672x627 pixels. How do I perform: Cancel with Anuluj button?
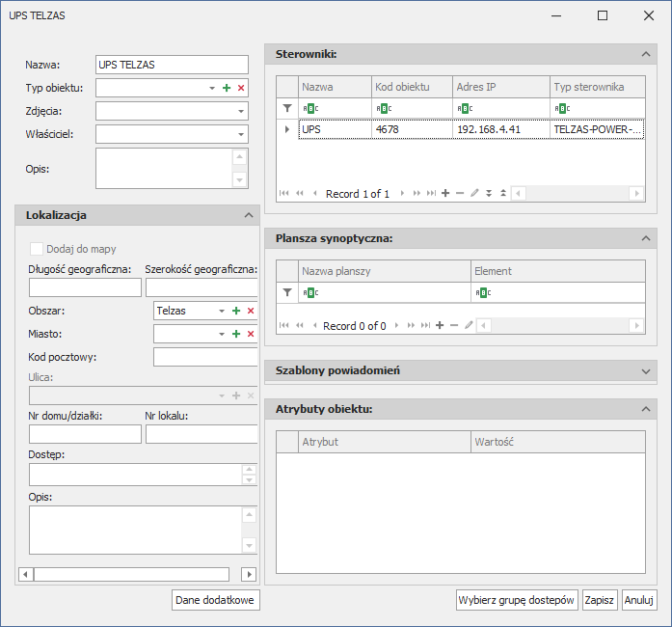click(x=639, y=600)
